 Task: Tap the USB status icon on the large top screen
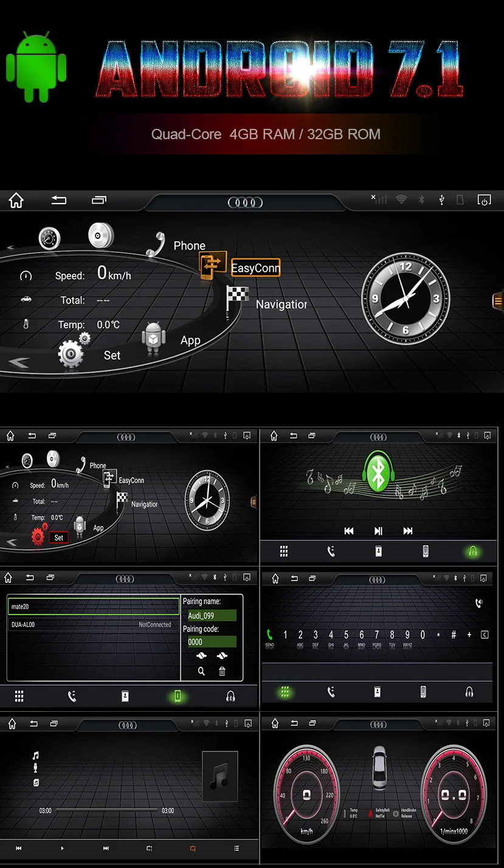point(441,199)
